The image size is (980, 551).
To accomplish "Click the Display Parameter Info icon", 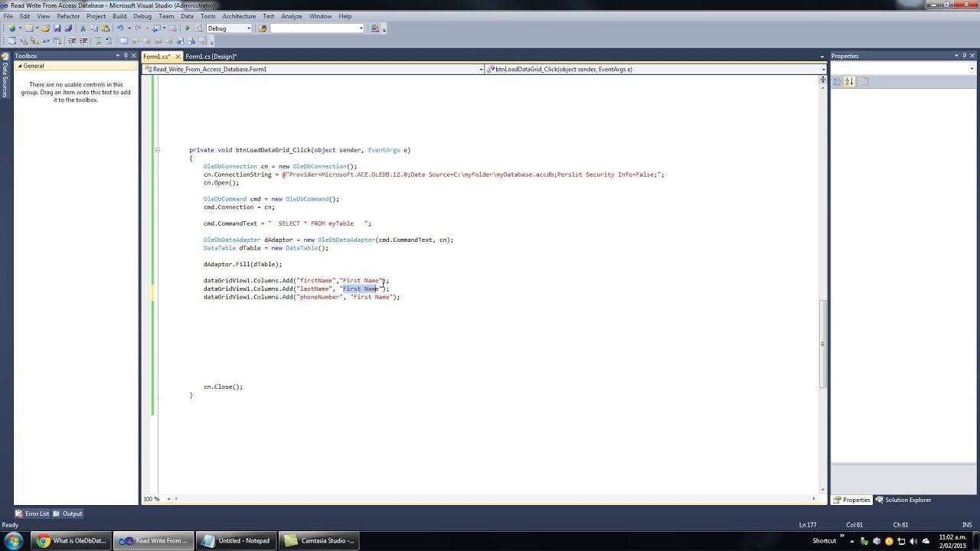I will (x=24, y=41).
